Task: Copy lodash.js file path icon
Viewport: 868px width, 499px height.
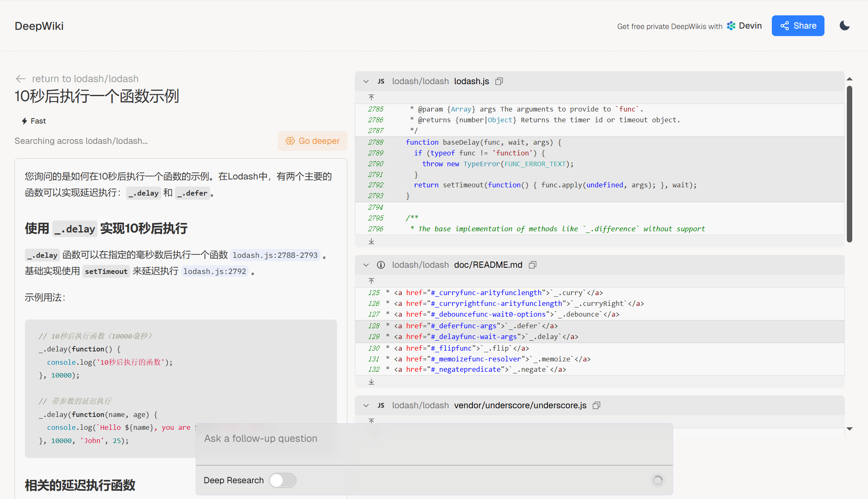Action: coord(499,81)
